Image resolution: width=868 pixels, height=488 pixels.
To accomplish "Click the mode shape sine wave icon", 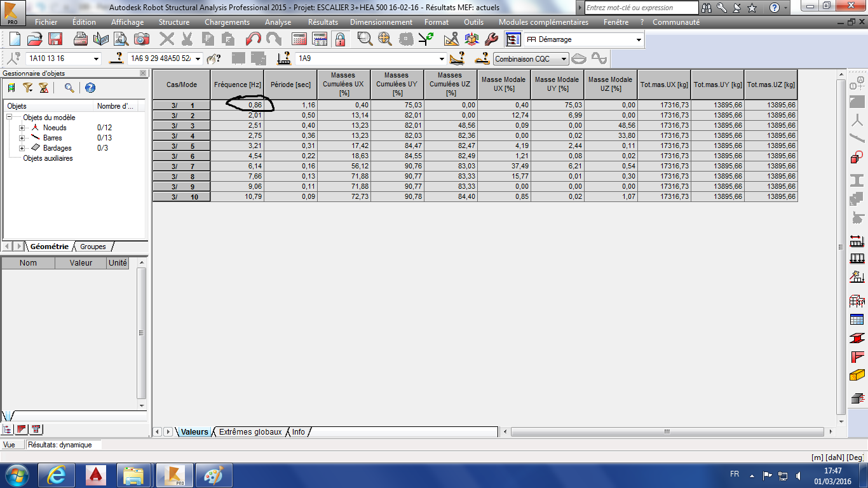I will pyautogui.click(x=599, y=58).
